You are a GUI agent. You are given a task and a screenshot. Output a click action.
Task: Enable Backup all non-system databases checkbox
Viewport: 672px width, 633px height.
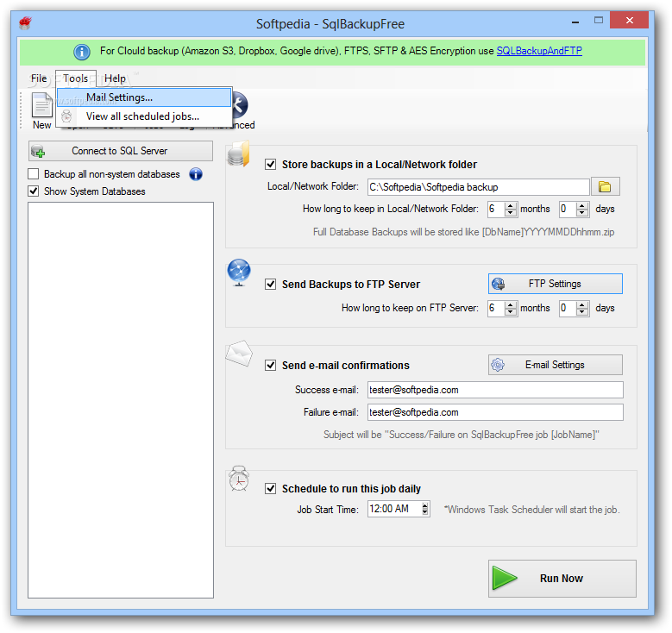point(33,174)
